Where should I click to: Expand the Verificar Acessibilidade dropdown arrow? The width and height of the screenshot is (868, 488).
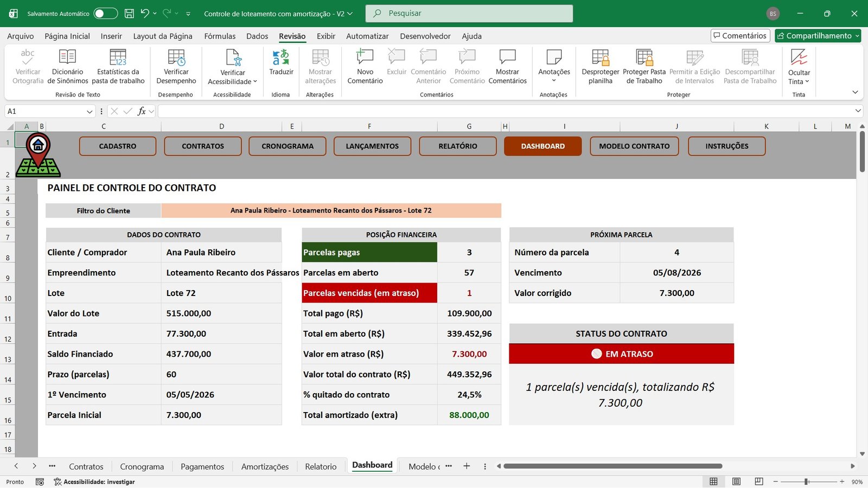point(255,82)
